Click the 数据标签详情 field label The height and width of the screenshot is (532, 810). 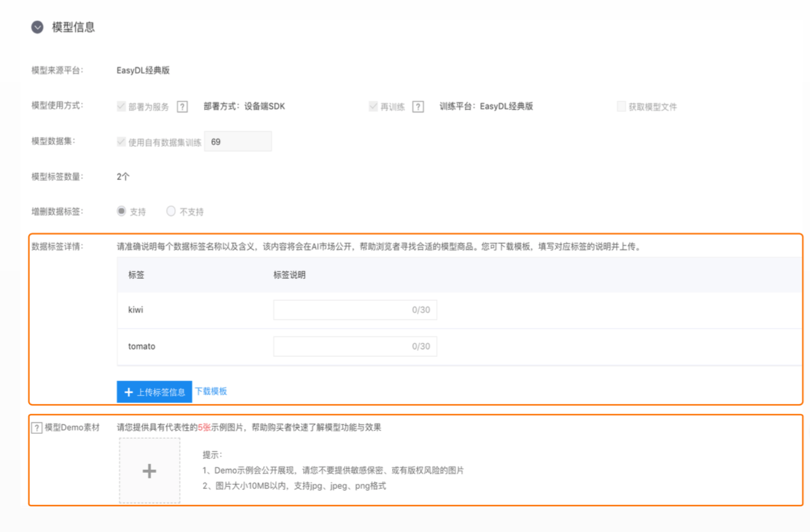pos(58,247)
